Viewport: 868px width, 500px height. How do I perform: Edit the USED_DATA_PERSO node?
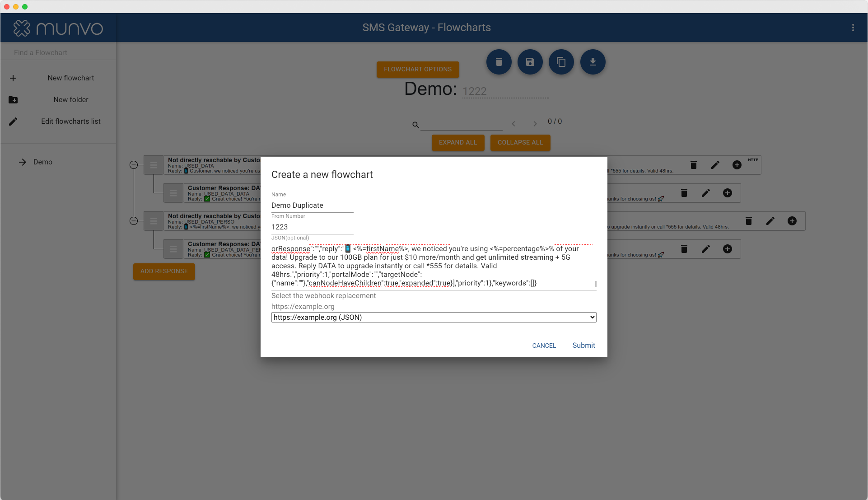[x=770, y=221]
